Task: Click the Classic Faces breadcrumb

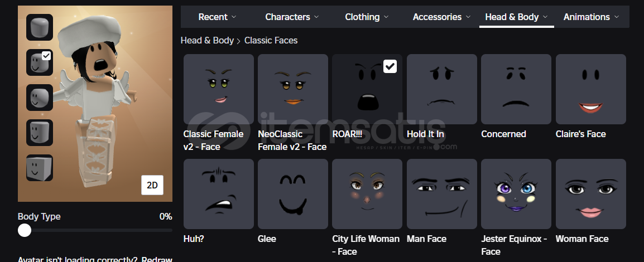Action: pos(271,40)
